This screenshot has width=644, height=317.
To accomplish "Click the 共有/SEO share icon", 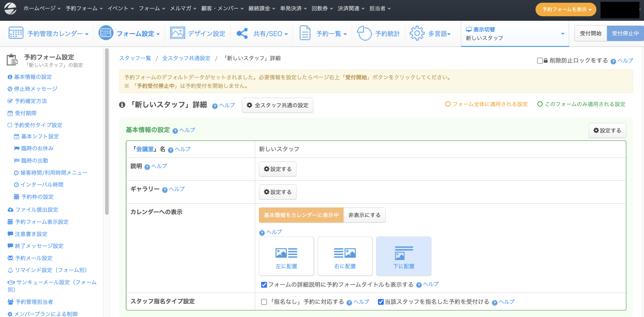I will (242, 33).
